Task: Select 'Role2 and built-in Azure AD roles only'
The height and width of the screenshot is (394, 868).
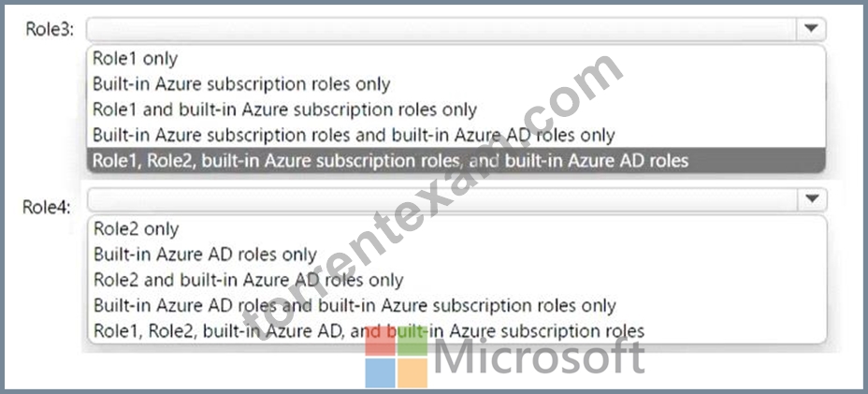Action: 248,280
